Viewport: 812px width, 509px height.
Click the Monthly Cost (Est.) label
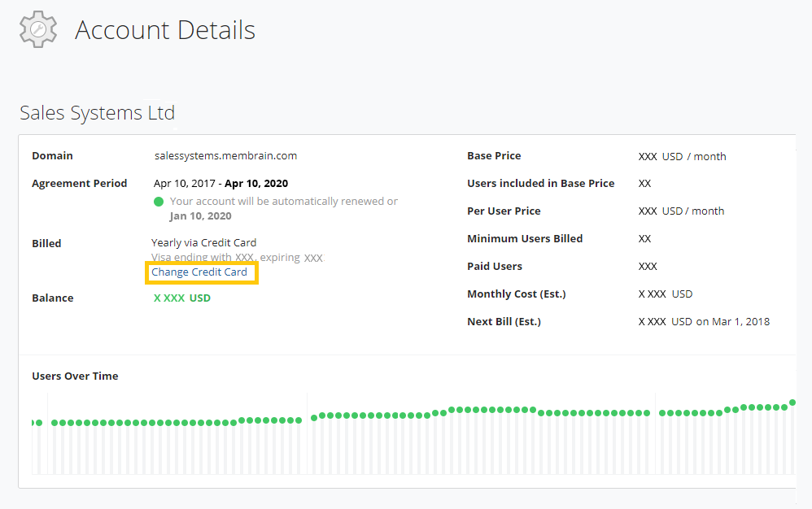516,294
